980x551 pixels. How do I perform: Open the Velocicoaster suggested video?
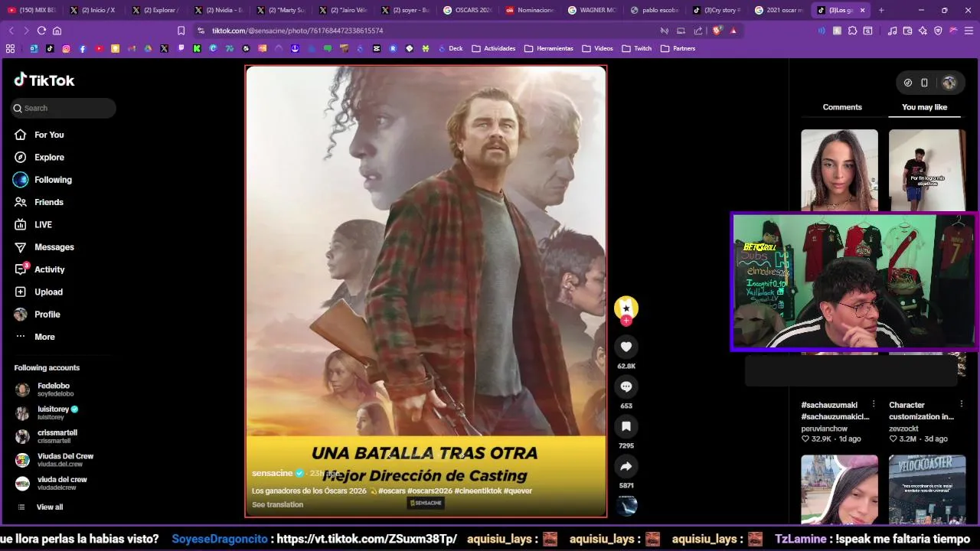point(927,488)
